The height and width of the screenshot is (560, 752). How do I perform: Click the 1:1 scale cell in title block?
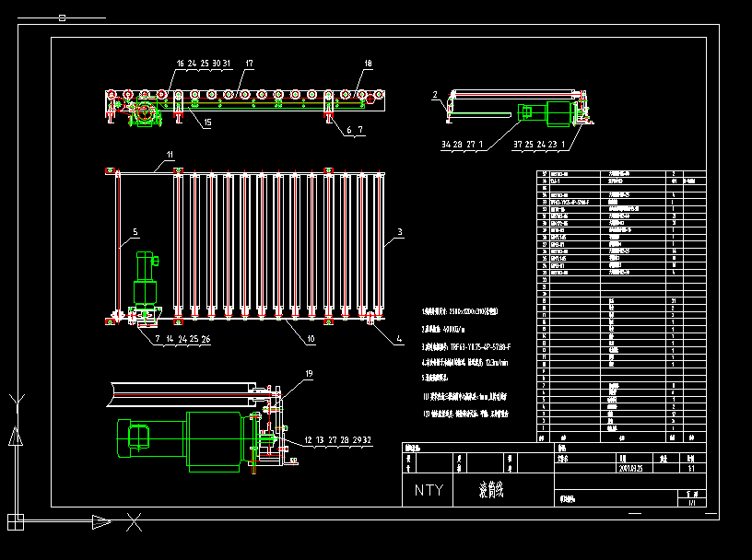coord(689,468)
